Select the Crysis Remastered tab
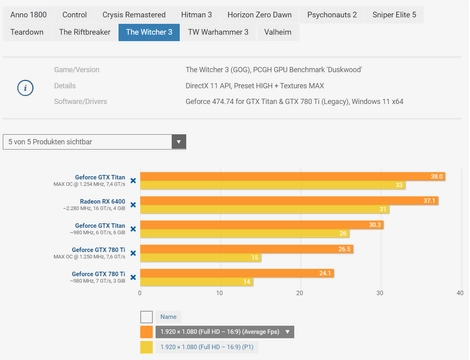 click(134, 15)
